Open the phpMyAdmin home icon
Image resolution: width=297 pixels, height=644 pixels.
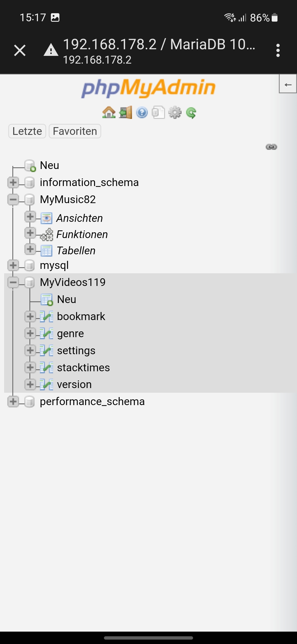(109, 113)
